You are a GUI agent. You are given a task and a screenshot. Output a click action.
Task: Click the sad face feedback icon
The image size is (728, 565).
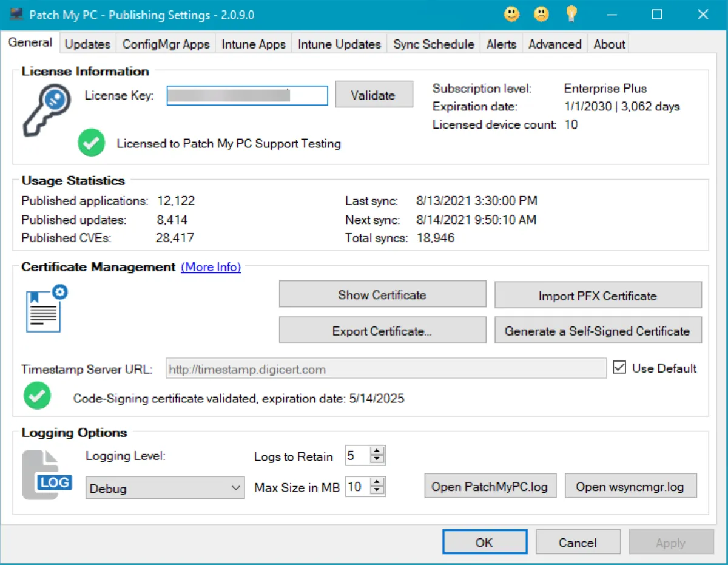[x=541, y=15]
